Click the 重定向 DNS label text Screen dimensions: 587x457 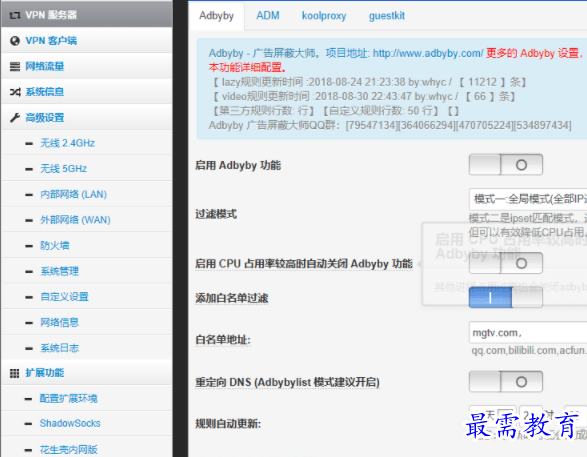pyautogui.click(x=287, y=382)
